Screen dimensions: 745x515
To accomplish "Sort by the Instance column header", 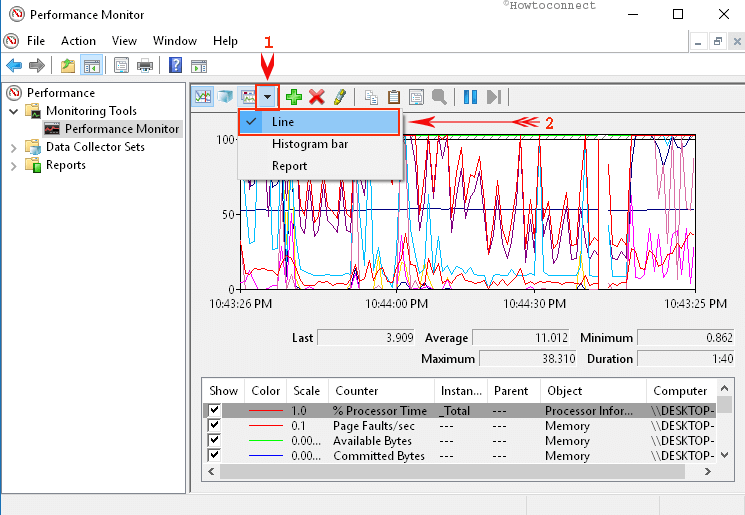I will tap(461, 391).
